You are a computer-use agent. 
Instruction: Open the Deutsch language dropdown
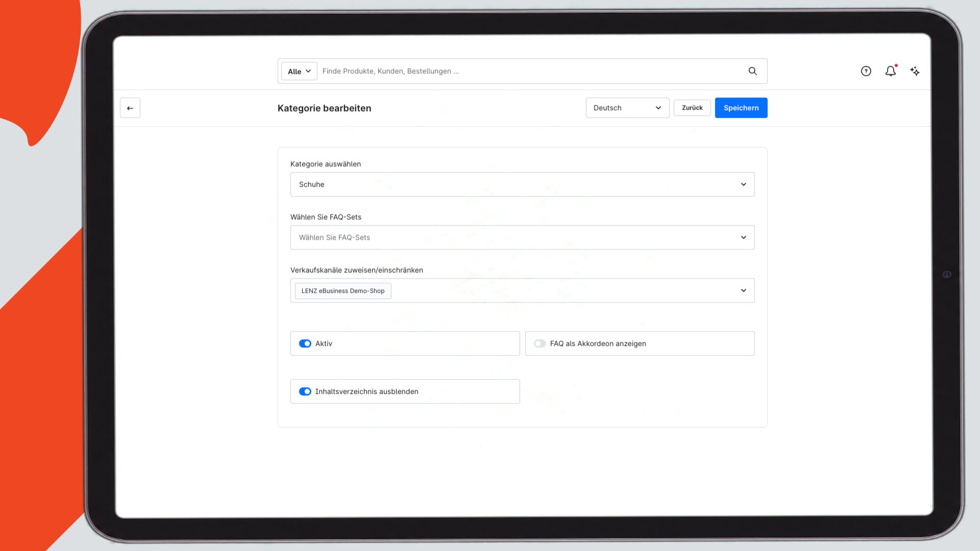[627, 108]
